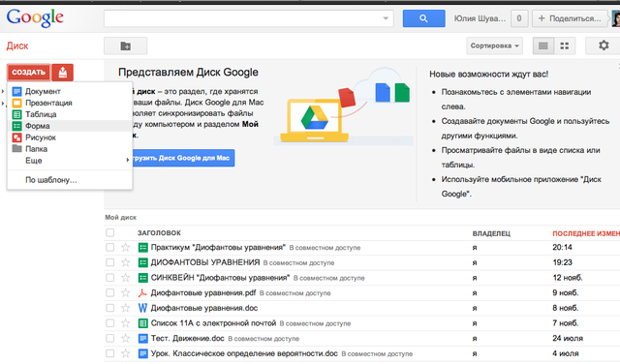Open the settings gear icon
Image resolution: width=620 pixels, height=364 pixels.
coord(604,45)
